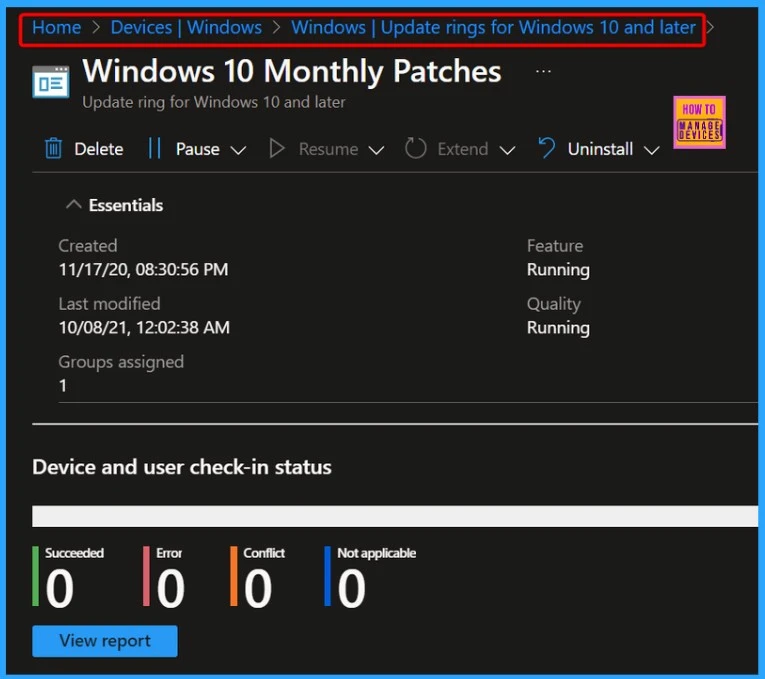765x679 pixels.
Task: Click the Not applicable count 0
Action: (x=351, y=589)
